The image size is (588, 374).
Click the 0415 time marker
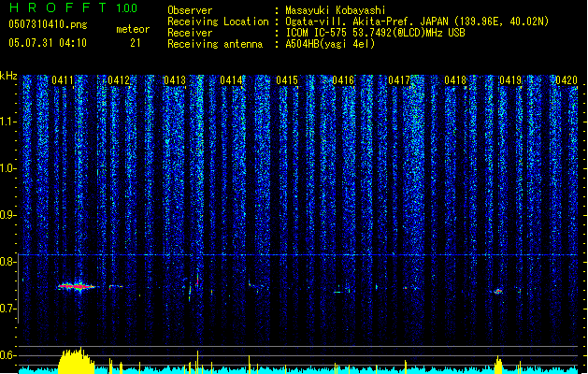point(287,80)
